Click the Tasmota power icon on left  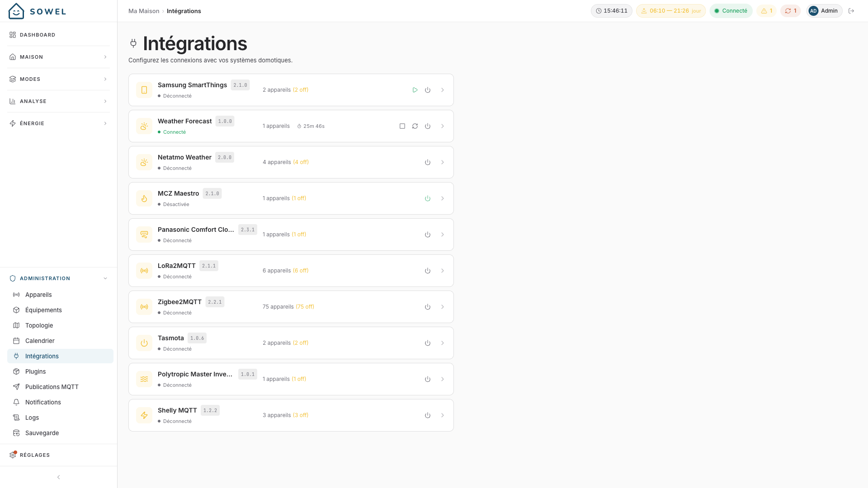tap(144, 343)
